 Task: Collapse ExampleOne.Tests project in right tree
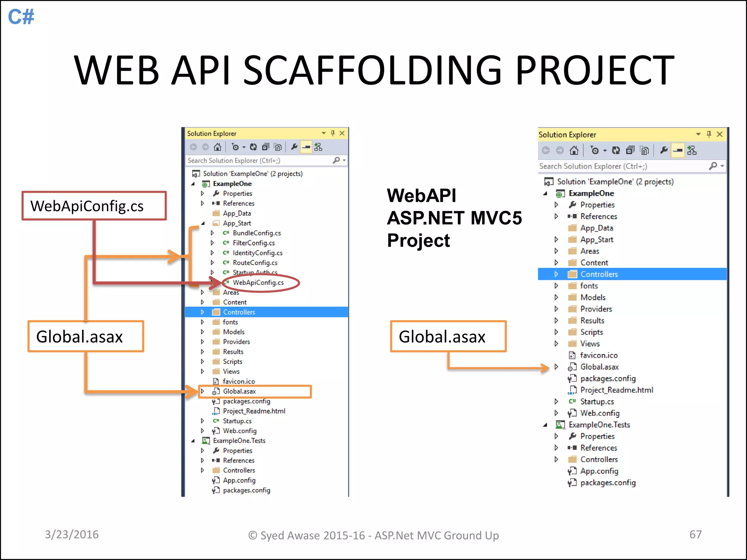[x=545, y=425]
